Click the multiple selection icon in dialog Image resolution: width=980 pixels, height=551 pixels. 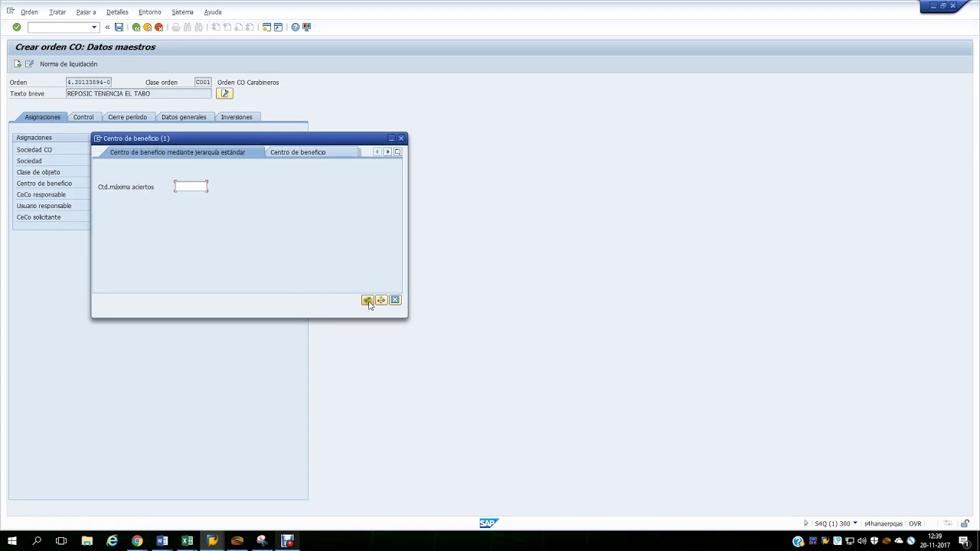pyautogui.click(x=381, y=300)
